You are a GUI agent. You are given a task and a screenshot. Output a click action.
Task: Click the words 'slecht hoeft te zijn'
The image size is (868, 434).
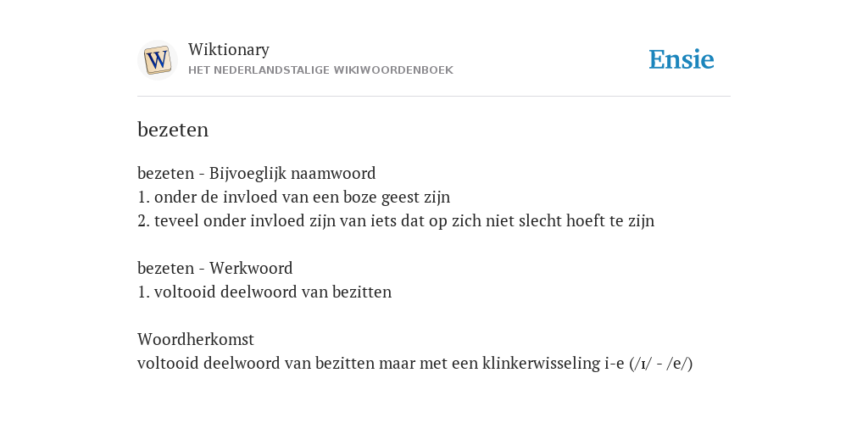click(587, 221)
